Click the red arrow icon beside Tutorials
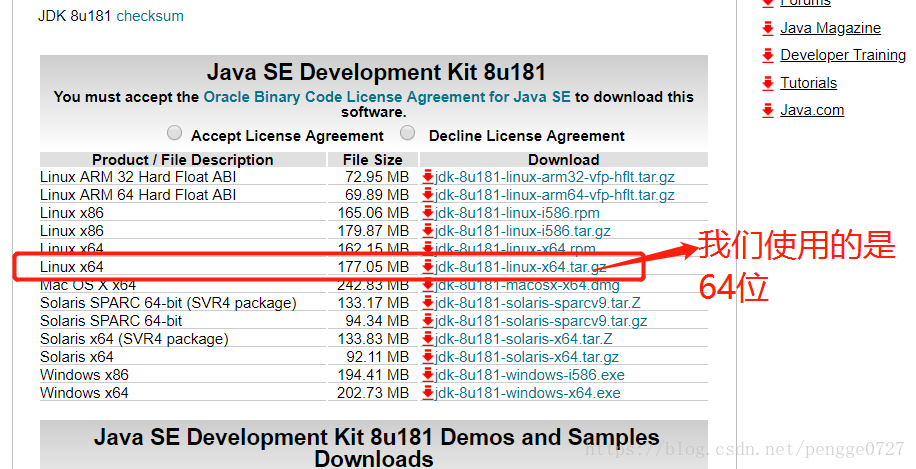The height and width of the screenshot is (469, 916). coord(768,83)
